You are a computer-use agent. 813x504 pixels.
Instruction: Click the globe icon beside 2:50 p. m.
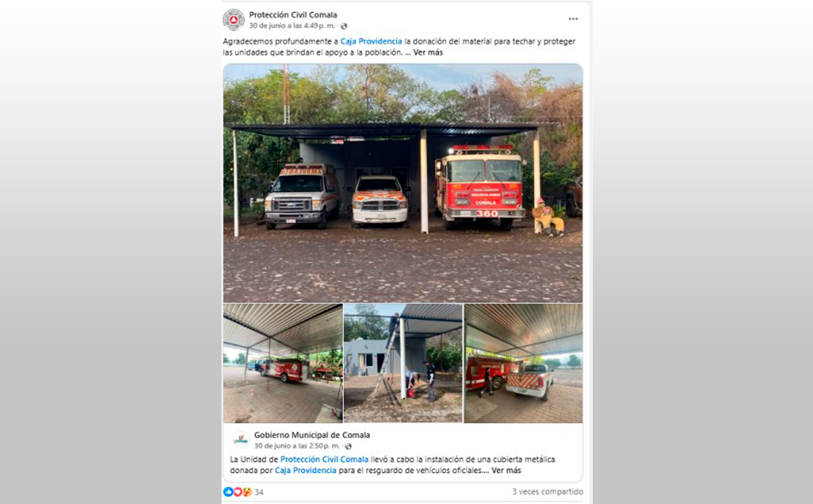(x=348, y=446)
